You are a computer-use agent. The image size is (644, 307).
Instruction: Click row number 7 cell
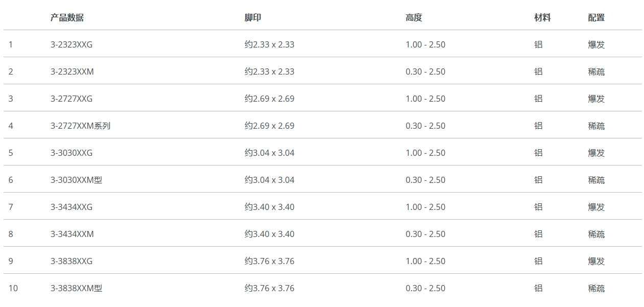tap(11, 207)
